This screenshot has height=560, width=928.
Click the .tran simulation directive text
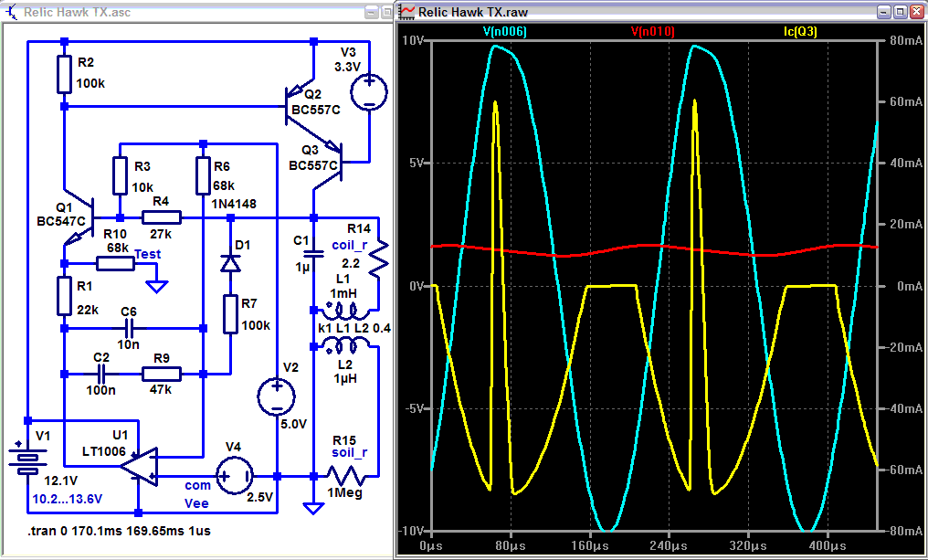click(119, 531)
